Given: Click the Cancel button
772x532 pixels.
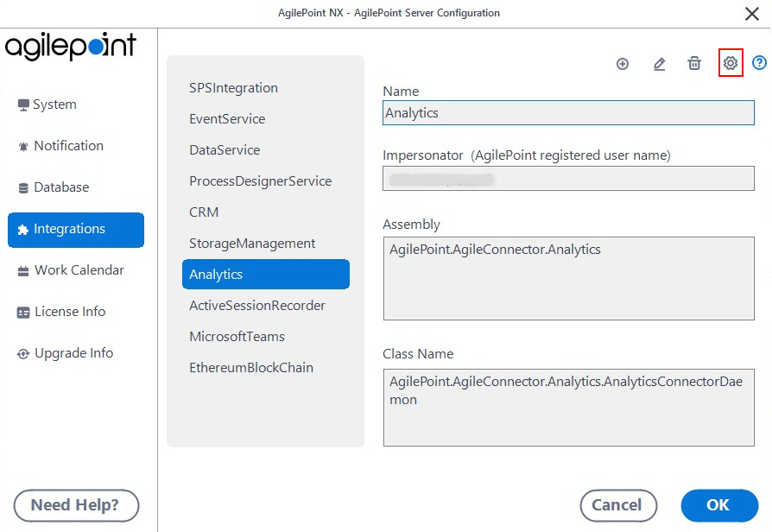Looking at the screenshot, I should (x=618, y=505).
